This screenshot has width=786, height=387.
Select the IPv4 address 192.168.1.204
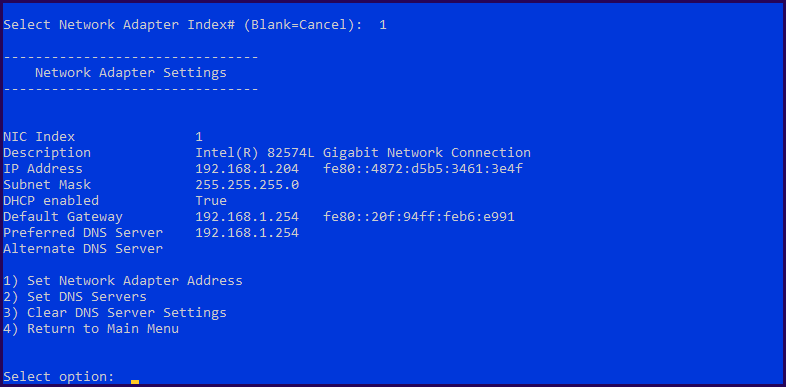tap(247, 168)
